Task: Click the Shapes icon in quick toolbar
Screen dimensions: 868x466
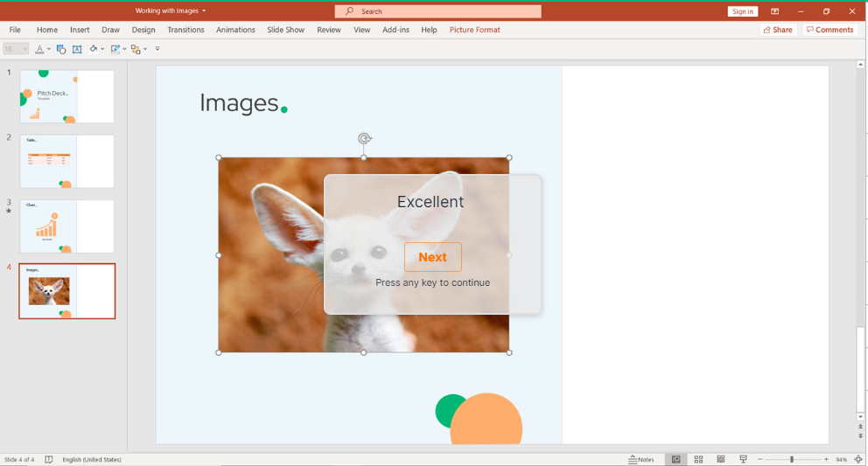Action: click(x=61, y=49)
